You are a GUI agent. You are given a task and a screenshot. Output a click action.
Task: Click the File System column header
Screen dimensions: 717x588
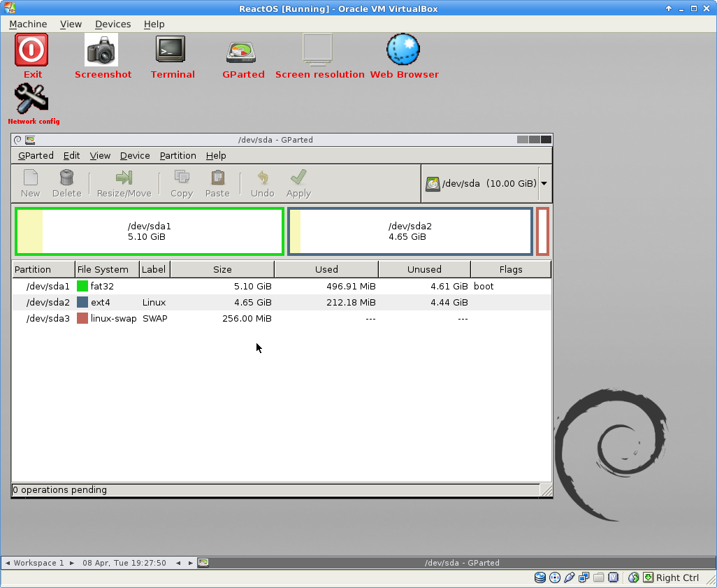103,269
